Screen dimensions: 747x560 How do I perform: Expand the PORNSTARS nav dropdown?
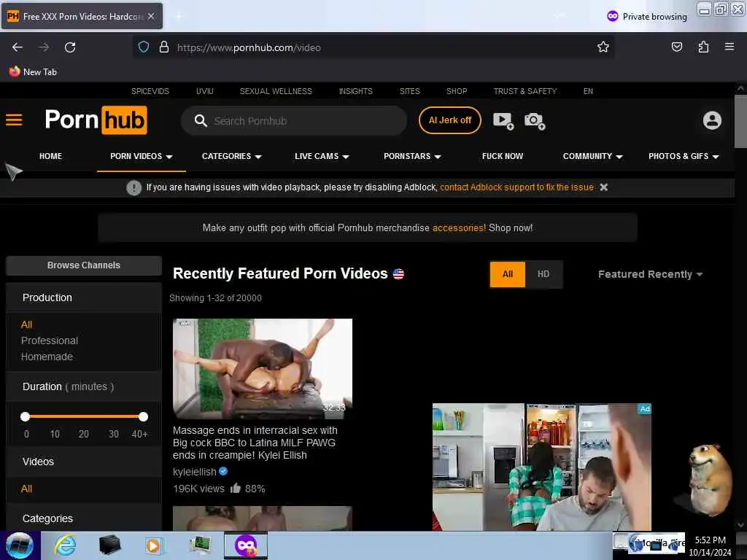click(412, 156)
